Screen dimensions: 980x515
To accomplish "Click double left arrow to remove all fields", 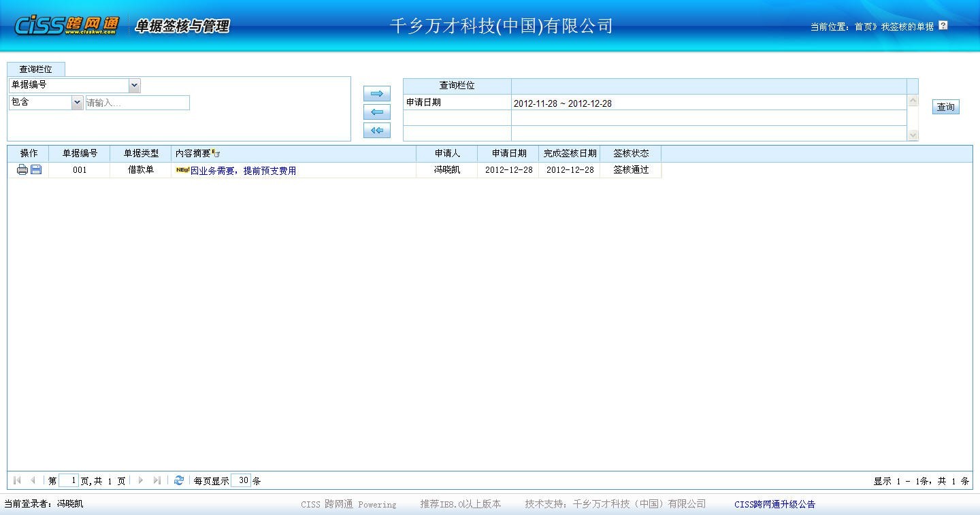I will coord(376,131).
